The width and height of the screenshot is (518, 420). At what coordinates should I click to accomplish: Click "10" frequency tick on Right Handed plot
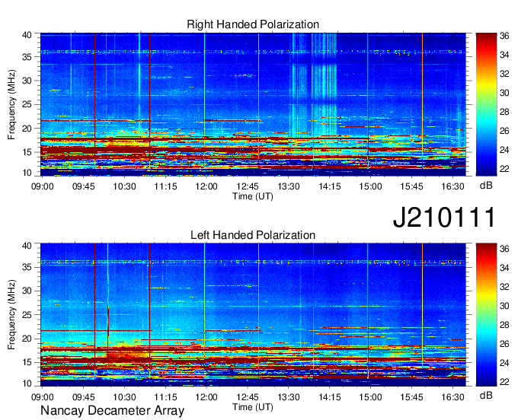[x=27, y=173]
